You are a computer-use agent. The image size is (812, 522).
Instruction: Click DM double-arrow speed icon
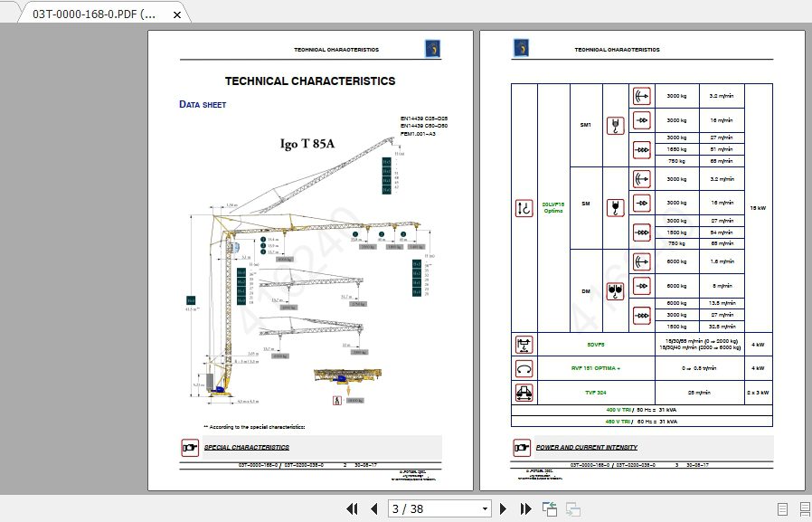coord(642,286)
